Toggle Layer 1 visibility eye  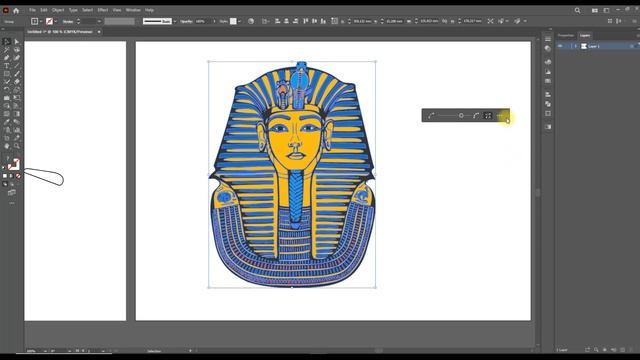pos(560,46)
